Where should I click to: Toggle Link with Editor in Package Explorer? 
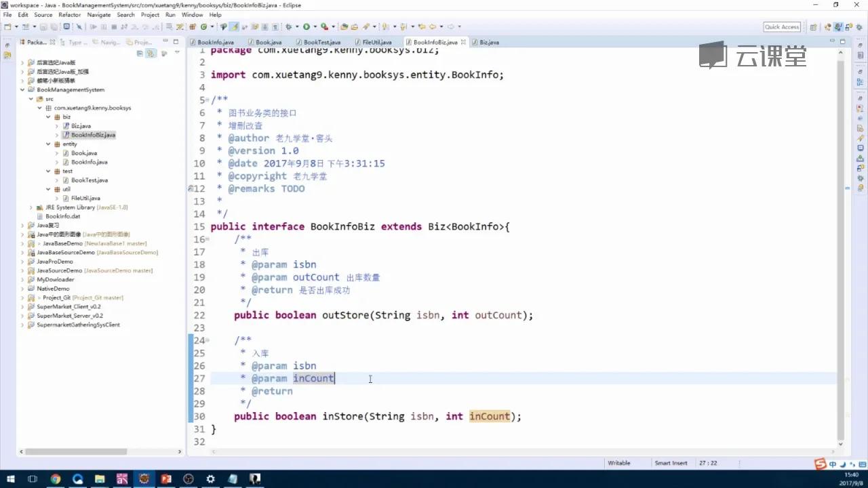click(151, 53)
